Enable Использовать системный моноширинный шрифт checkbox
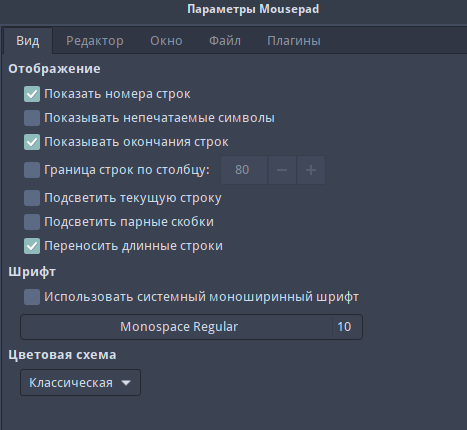Image resolution: width=467 pixels, height=430 pixels. click(x=32, y=297)
